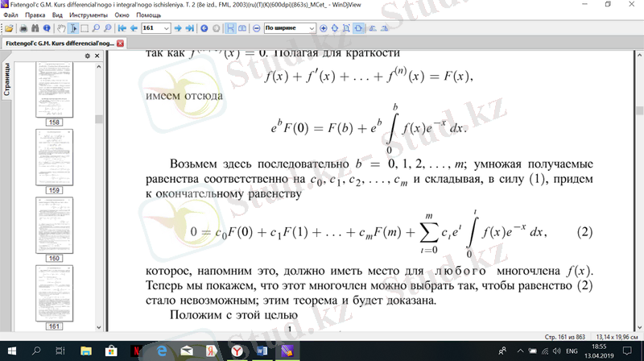Click the Zoom in plus icon
Screen dimensions: 644x361
(324, 28)
